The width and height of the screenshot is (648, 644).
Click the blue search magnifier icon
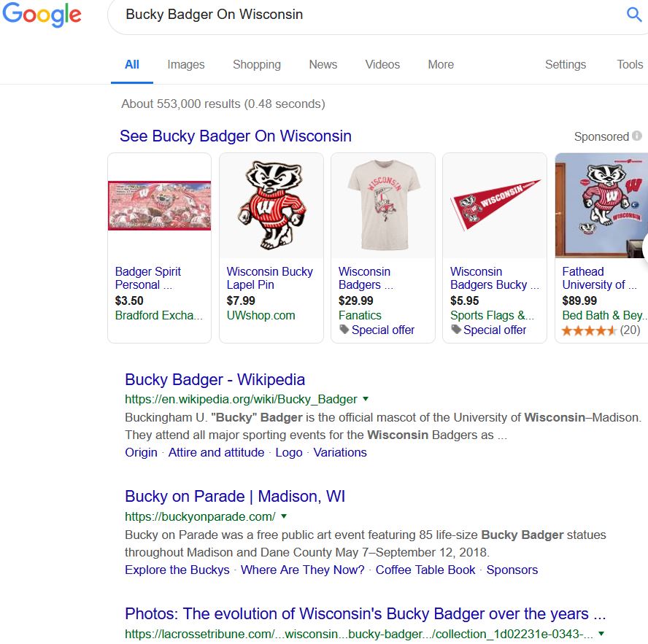pos(633,15)
